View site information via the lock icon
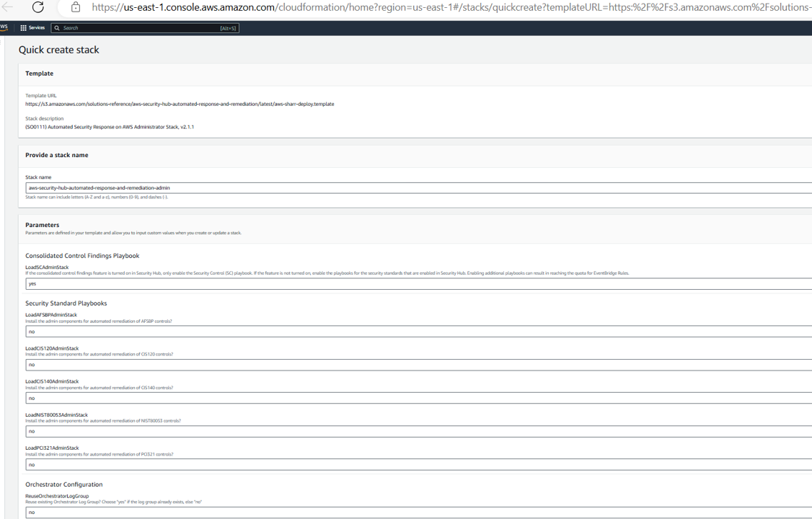Screen dimensions: 812x519 76,7
